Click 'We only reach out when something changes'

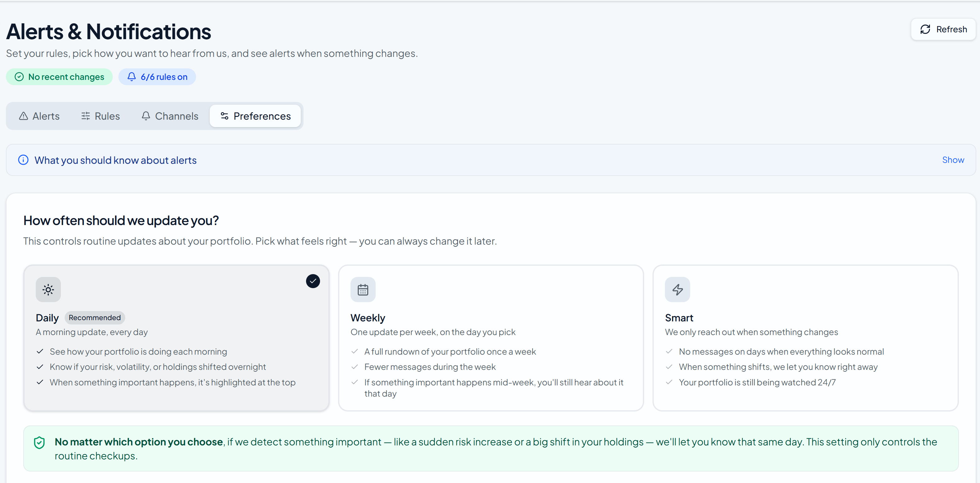pyautogui.click(x=751, y=332)
